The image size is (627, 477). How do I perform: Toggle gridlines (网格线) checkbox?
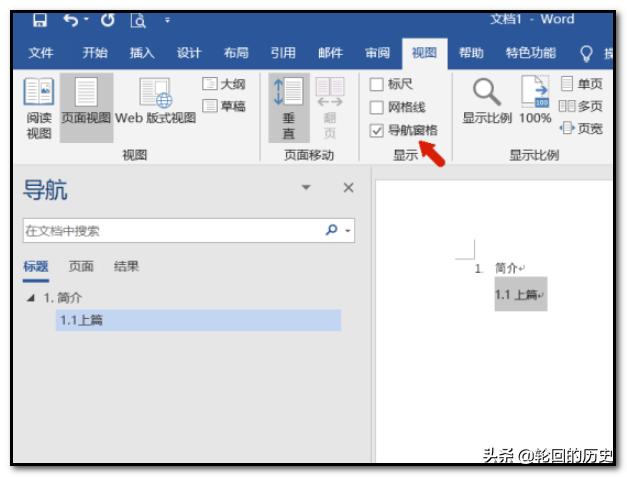(377, 107)
